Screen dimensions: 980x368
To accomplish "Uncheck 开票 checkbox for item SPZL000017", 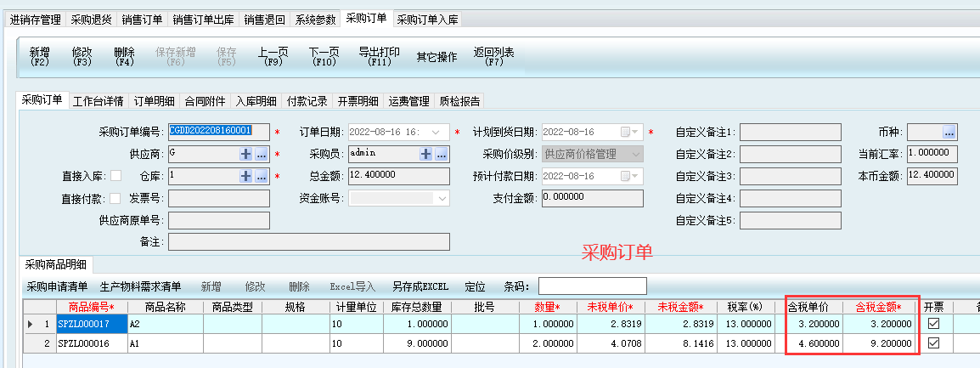I will click(933, 324).
